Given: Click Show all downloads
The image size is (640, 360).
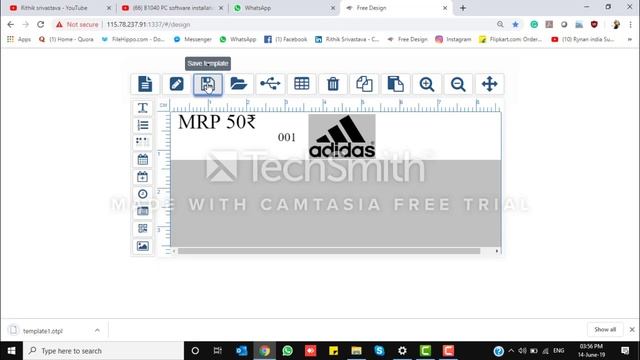Looking at the screenshot, I should [605, 329].
